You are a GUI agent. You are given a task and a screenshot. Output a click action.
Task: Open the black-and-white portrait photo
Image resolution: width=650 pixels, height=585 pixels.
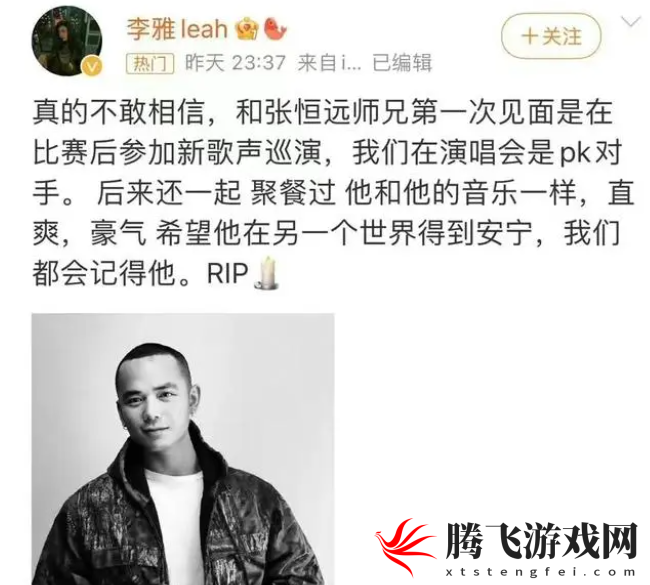(183, 449)
